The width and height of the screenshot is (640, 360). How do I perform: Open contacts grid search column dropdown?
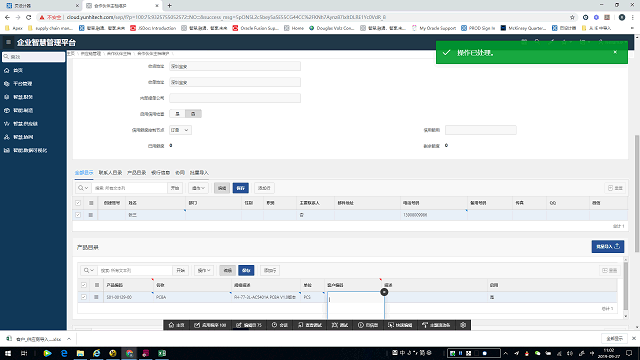point(83,188)
